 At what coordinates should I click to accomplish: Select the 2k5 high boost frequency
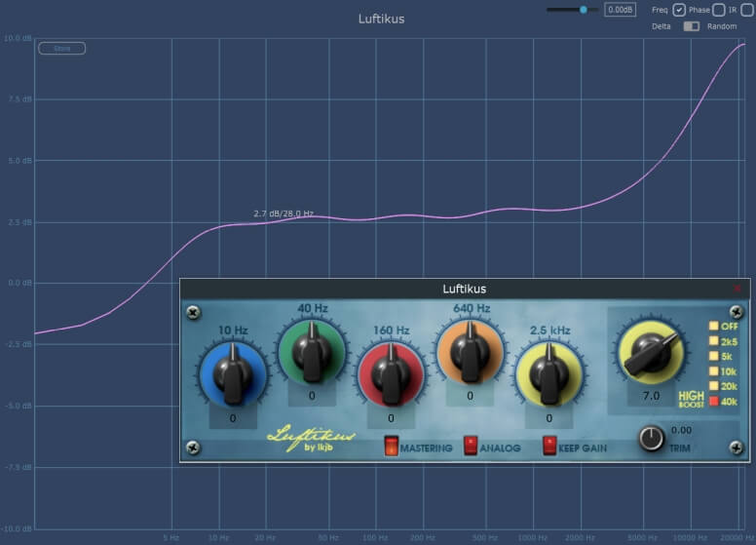pos(713,341)
